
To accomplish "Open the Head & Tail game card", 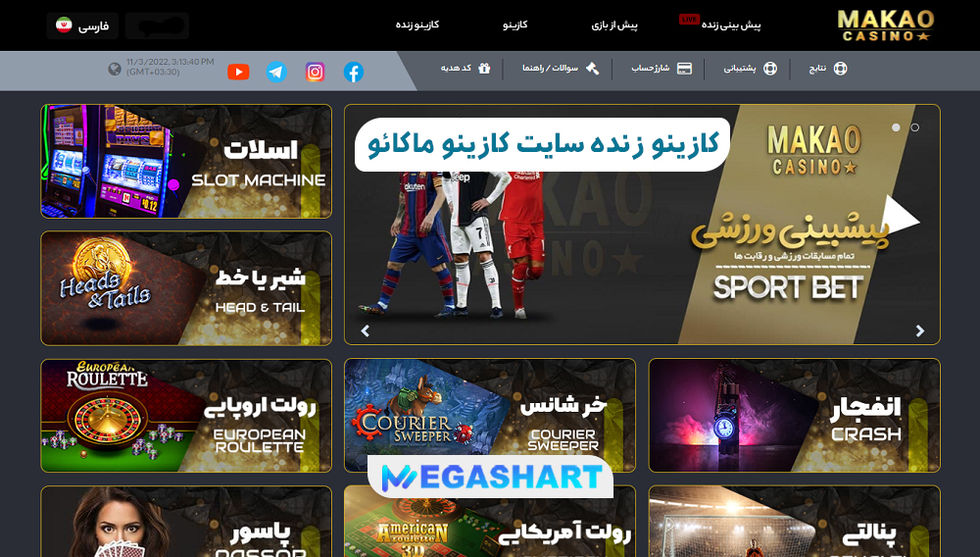I will 186,288.
